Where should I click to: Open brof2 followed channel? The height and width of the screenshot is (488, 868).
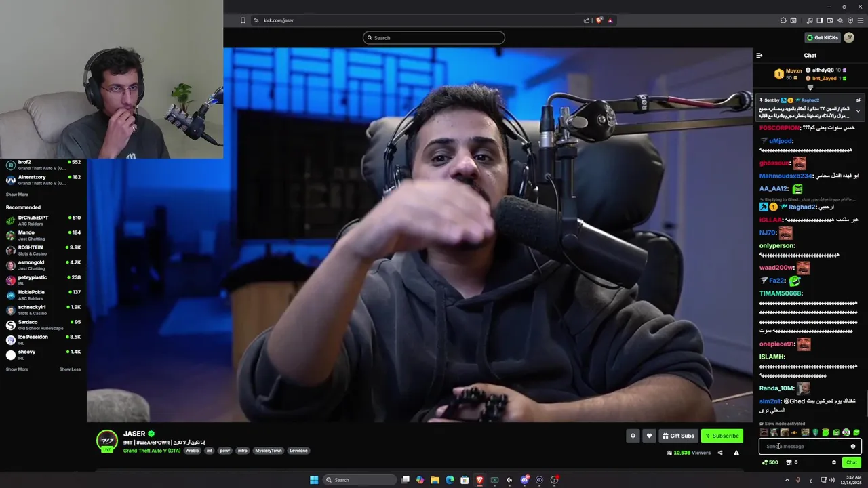pos(43,165)
